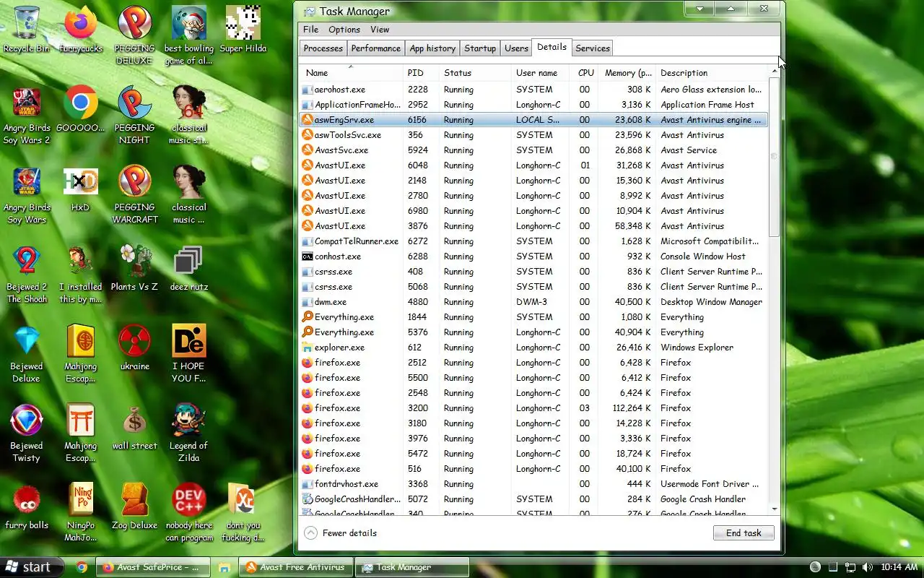Select the aerohost.exe row
The image size is (924, 578).
pyautogui.click(x=533, y=90)
